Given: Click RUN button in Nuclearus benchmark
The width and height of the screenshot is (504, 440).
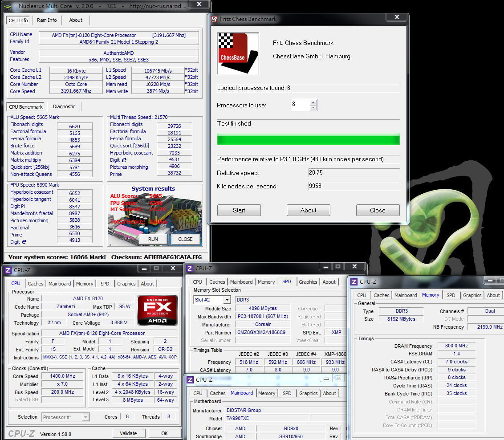Looking at the screenshot, I should (x=153, y=239).
